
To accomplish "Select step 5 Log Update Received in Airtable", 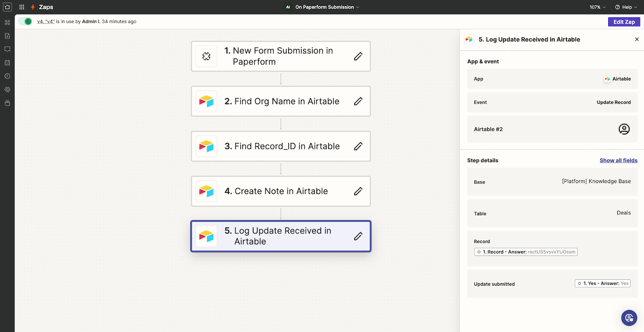I will coord(281,236).
